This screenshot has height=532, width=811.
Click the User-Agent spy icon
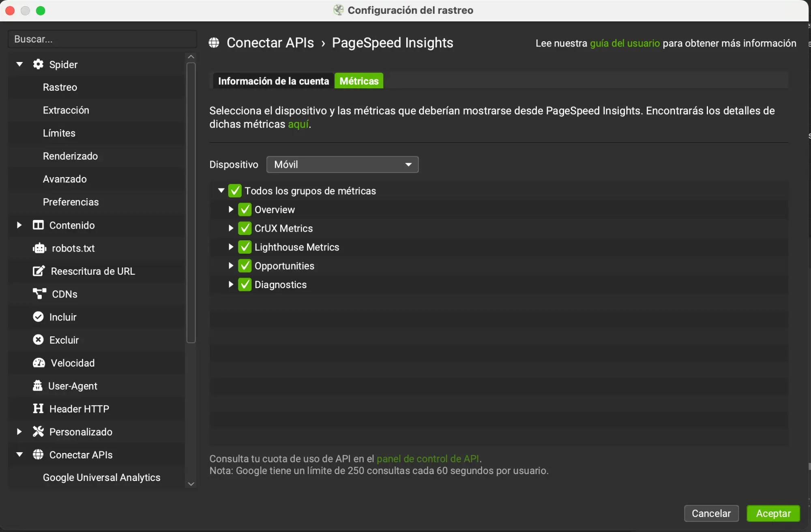(38, 386)
